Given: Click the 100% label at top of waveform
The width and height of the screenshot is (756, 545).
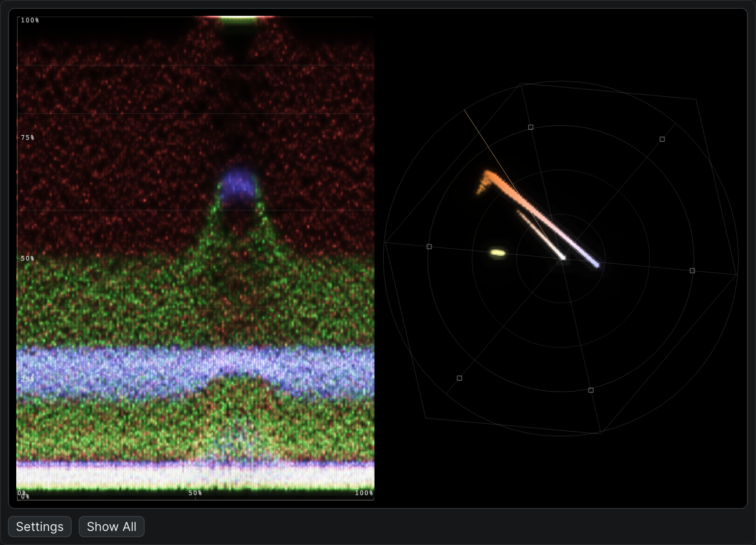Looking at the screenshot, I should coord(30,20).
